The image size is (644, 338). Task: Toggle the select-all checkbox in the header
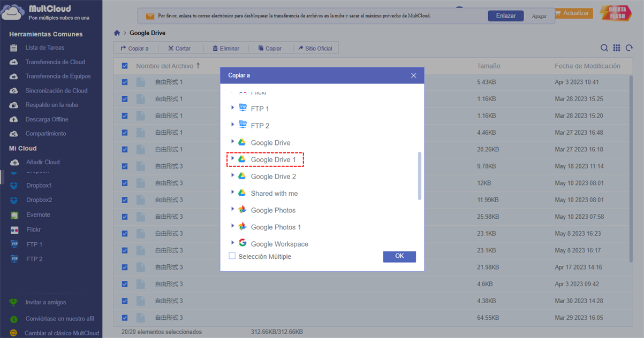point(125,66)
